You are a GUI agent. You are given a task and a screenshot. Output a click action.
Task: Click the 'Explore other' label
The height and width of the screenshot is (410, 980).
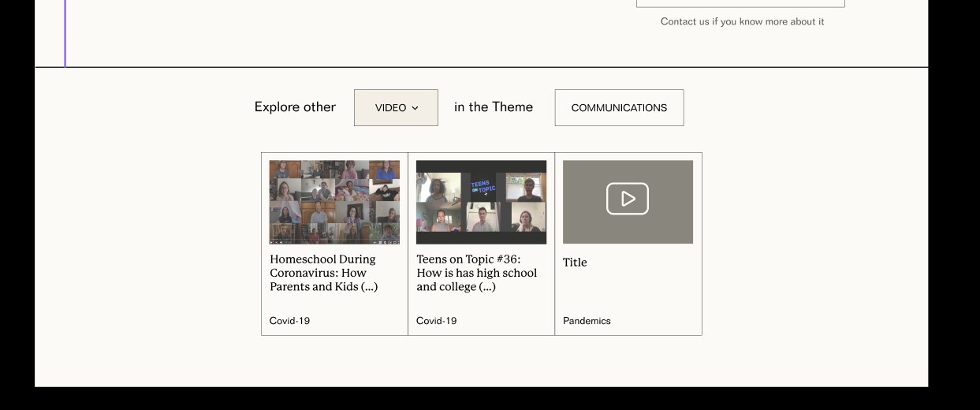coord(295,107)
